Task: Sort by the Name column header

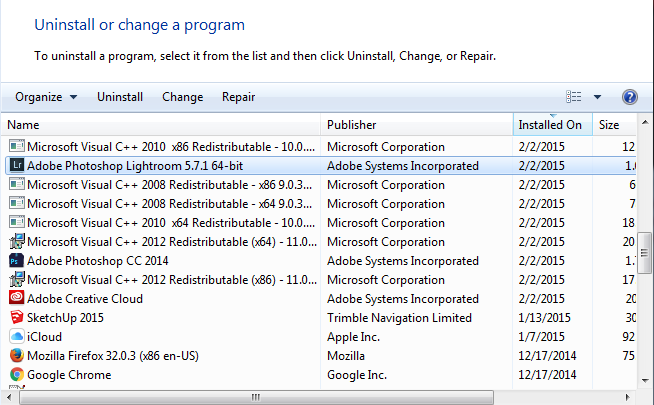Action: click(161, 125)
